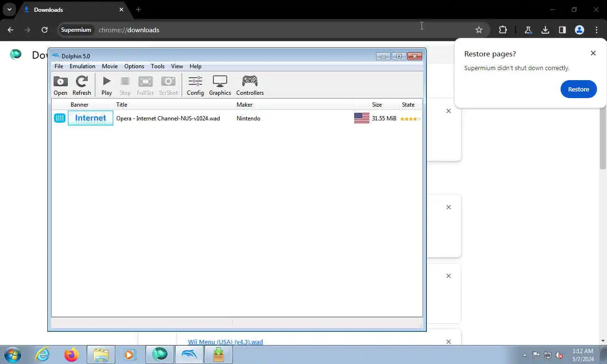Viewport: 607px width, 364px height.
Task: Sort game list by Size column
Action: (x=377, y=105)
